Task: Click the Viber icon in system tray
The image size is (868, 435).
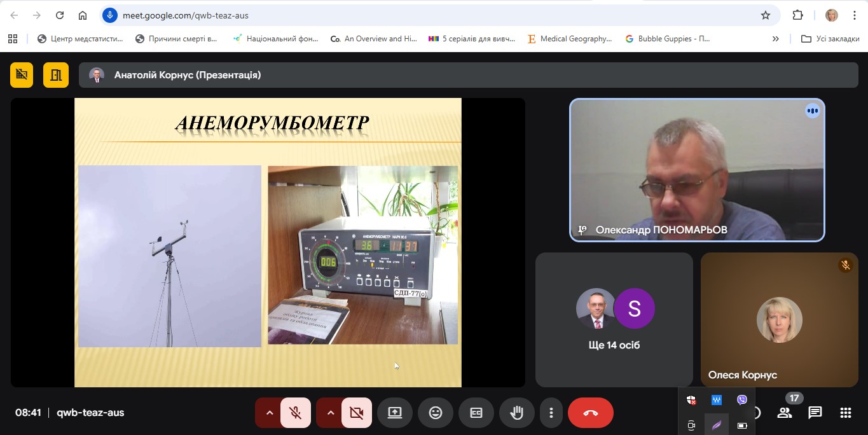Action: coord(741,400)
